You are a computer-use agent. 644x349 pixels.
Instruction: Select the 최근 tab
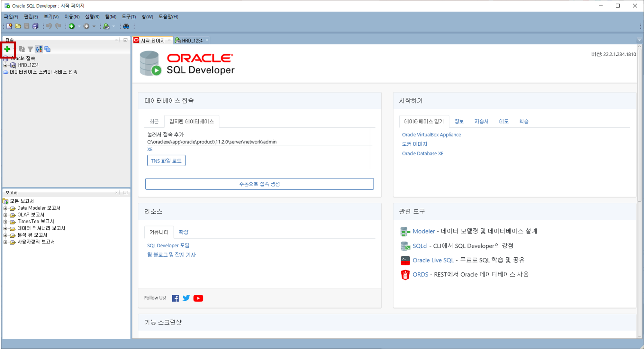pyautogui.click(x=154, y=121)
